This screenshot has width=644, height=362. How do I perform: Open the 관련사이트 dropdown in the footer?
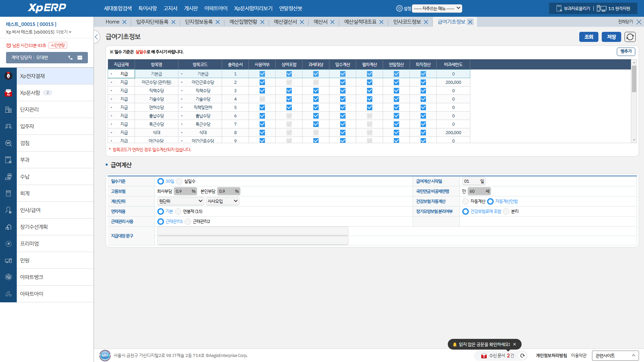[x=615, y=356]
